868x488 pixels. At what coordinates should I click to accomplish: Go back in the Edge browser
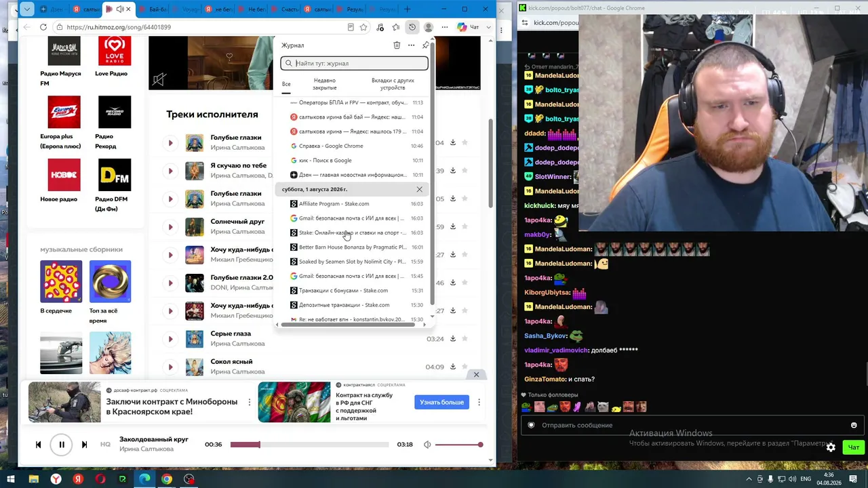pos(26,27)
